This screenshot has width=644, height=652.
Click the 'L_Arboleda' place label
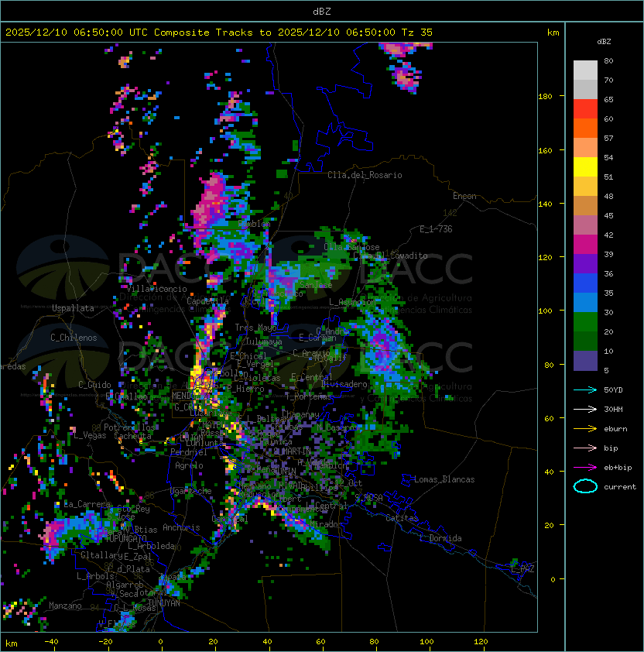click(152, 546)
